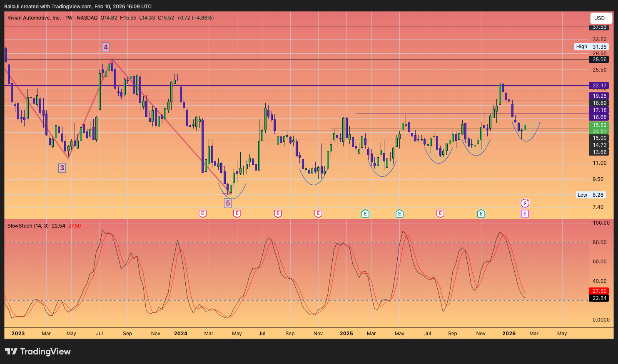Click the 15.00 dashed line price label
The image size is (618, 364).
click(x=600, y=138)
